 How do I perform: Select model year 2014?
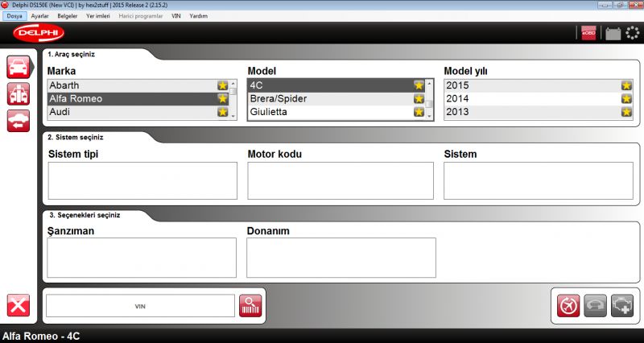(x=539, y=98)
